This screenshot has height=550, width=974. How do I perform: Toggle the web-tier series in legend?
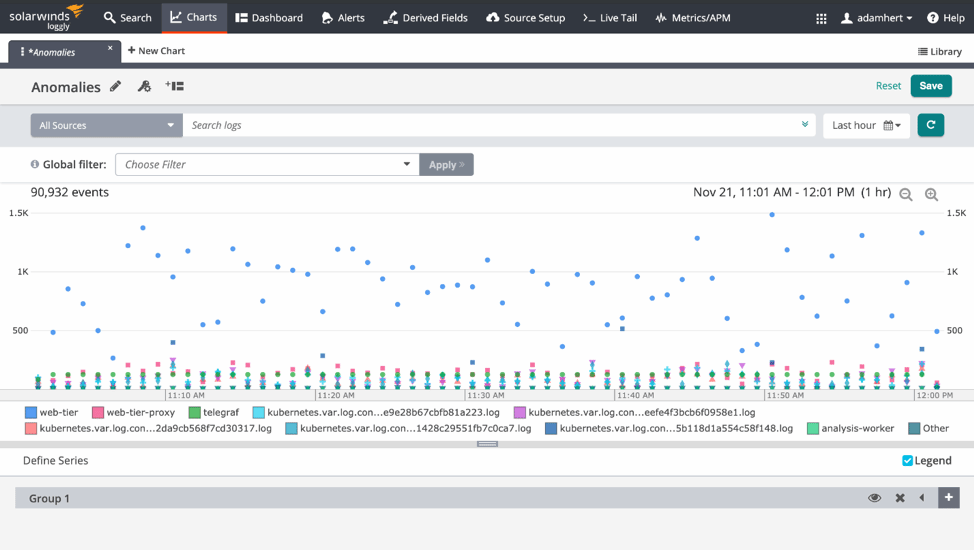[x=51, y=412]
